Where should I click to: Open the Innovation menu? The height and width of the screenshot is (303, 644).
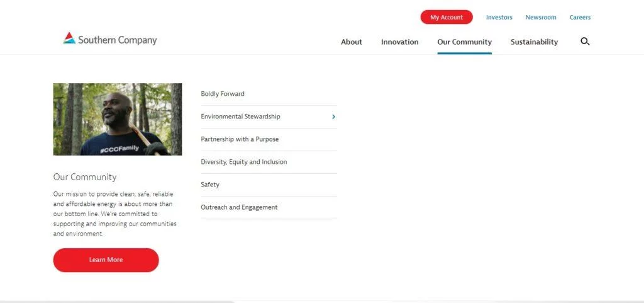tap(399, 42)
